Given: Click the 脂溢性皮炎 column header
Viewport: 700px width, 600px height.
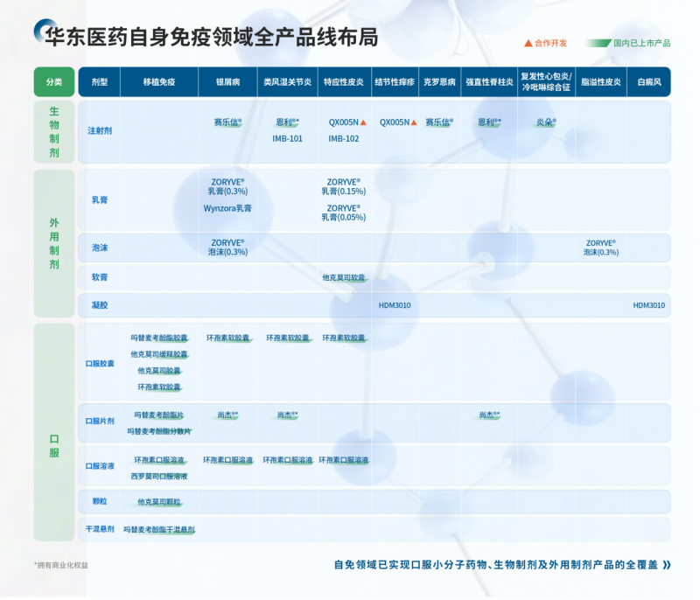Looking at the screenshot, I should pyautogui.click(x=601, y=82).
